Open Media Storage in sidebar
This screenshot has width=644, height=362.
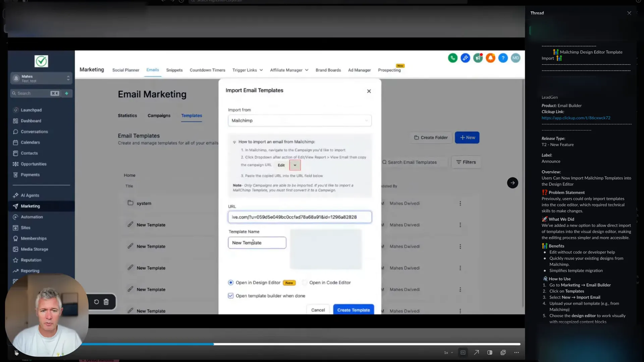coord(34,249)
